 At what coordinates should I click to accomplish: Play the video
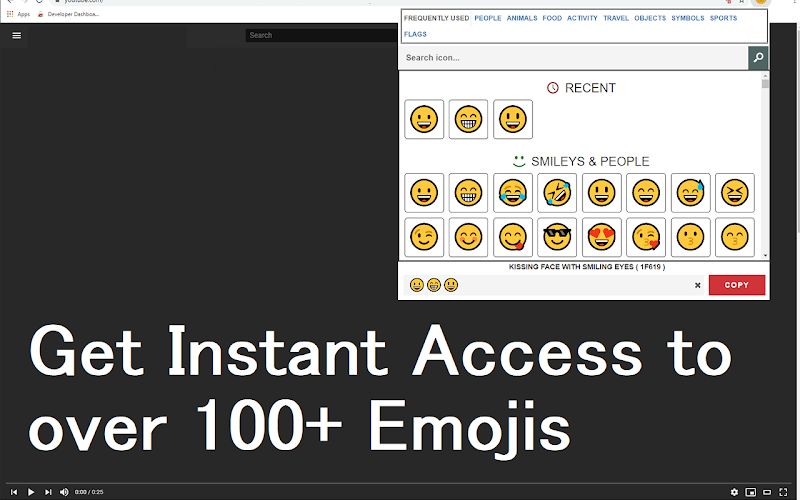tap(31, 492)
